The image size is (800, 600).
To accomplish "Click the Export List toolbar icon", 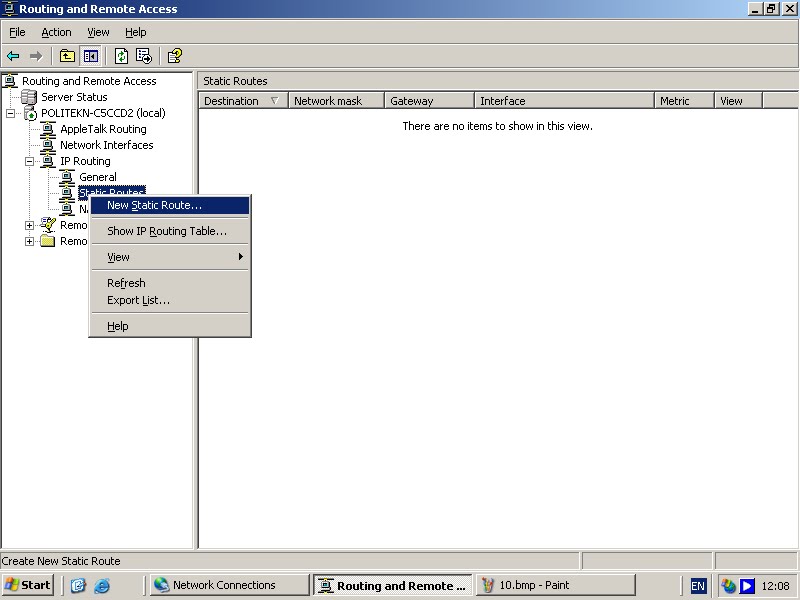I will pos(144,56).
